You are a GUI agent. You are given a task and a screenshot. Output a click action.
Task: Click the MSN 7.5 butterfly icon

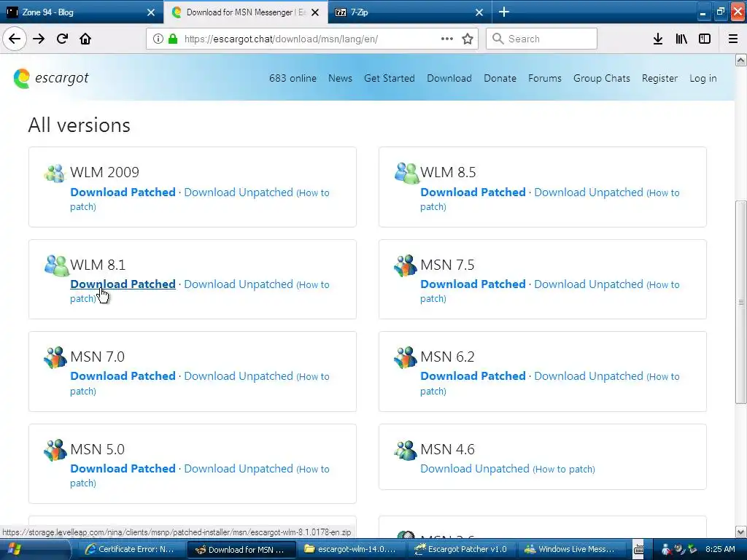click(x=406, y=265)
